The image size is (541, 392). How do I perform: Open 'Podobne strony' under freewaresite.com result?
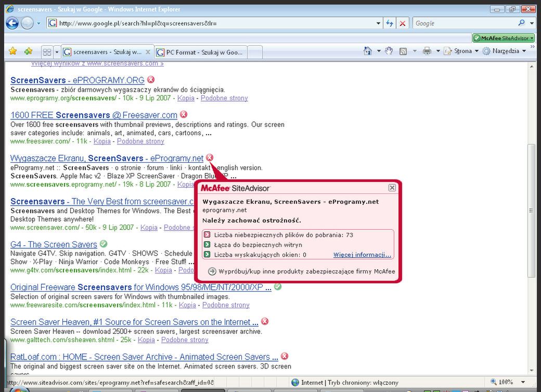click(x=226, y=305)
